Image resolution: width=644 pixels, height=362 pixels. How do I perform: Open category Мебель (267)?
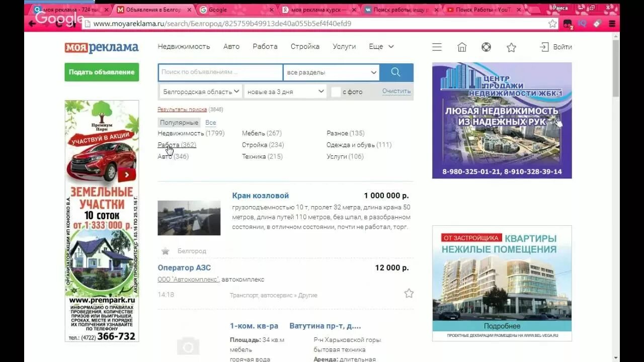262,133
